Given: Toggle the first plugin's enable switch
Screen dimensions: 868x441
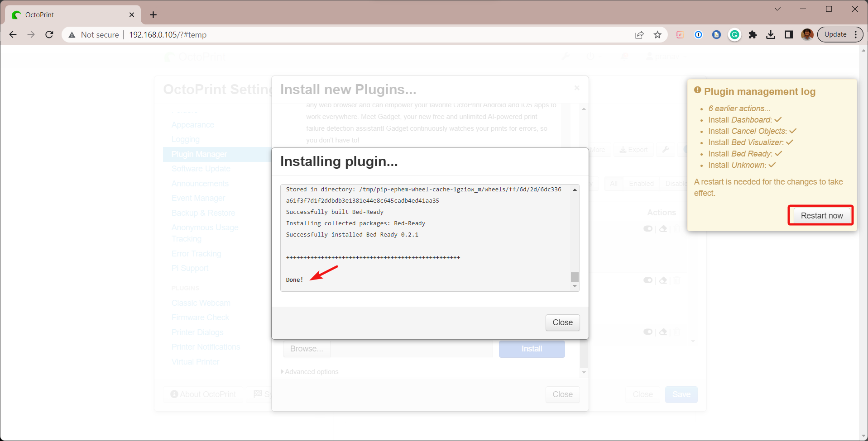Looking at the screenshot, I should [648, 229].
